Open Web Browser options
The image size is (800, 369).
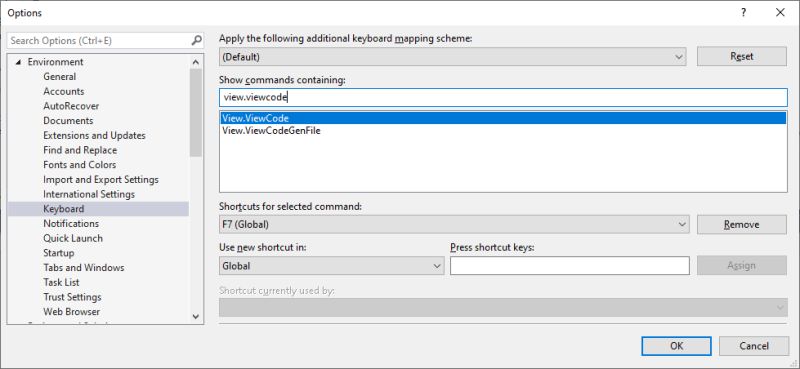click(71, 312)
